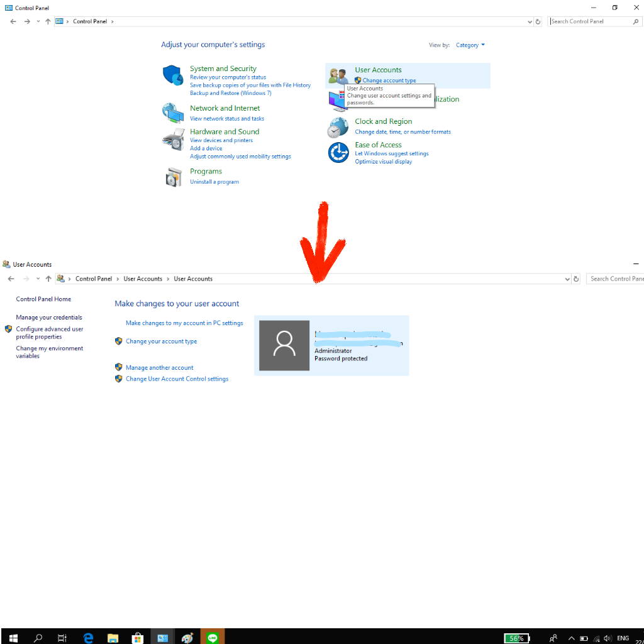Screen dimensions: 644x644
Task: Click the Network and Internet globe icon
Action: coord(172,113)
